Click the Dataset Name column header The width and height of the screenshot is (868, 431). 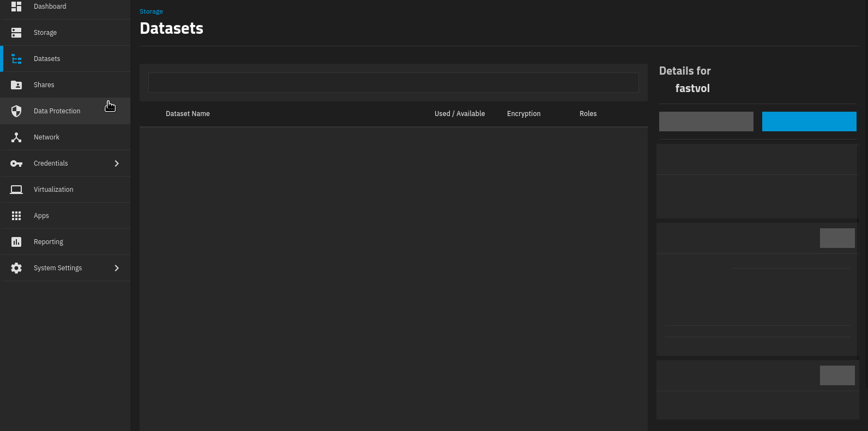(x=188, y=114)
